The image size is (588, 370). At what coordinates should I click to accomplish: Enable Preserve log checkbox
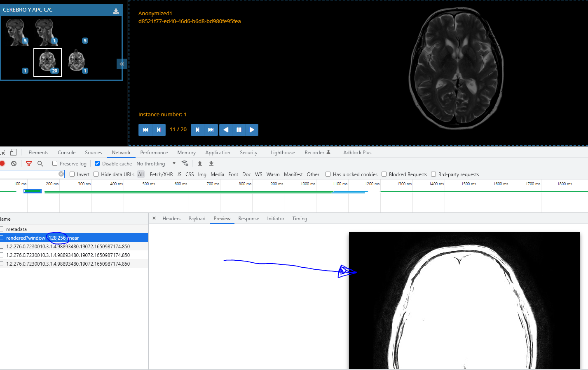pyautogui.click(x=55, y=163)
